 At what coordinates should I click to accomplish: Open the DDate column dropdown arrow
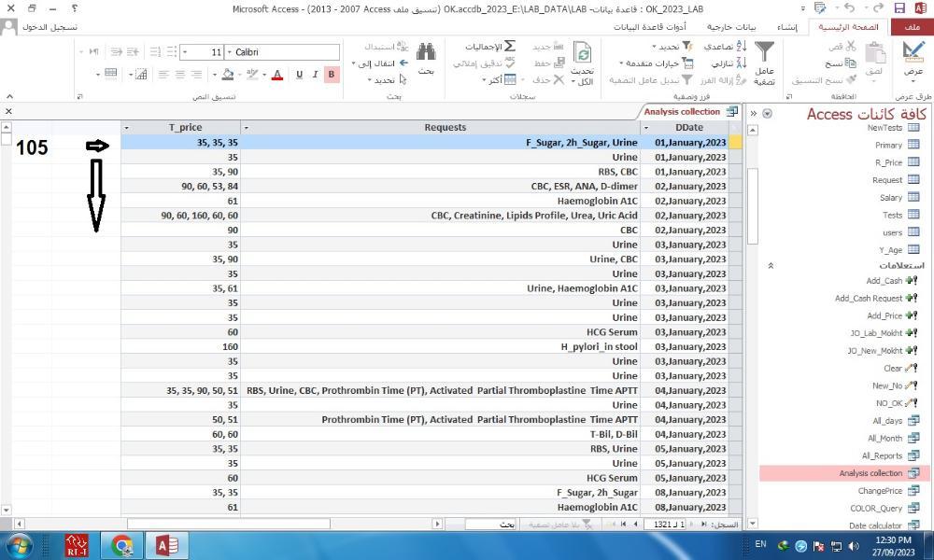(646, 128)
